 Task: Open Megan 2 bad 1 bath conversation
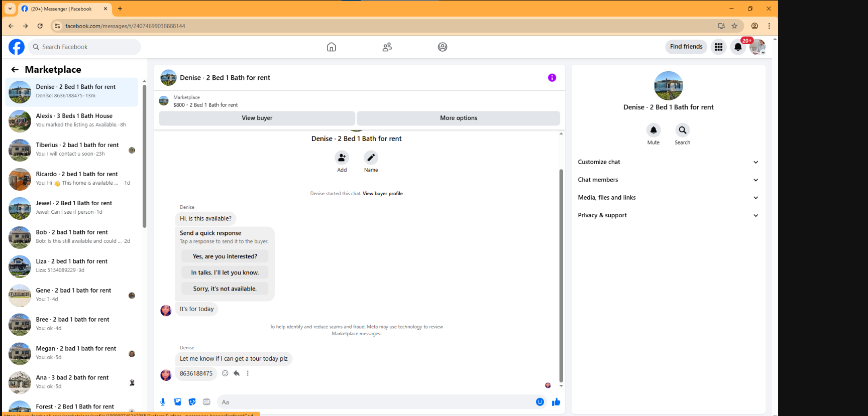coord(72,354)
